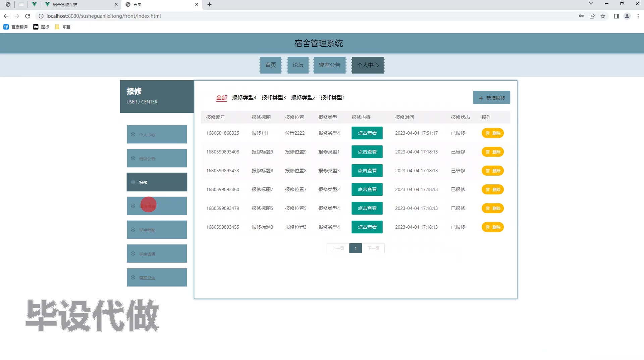Filter by 报修类型3
The height and width of the screenshot is (360, 644).
click(x=274, y=98)
